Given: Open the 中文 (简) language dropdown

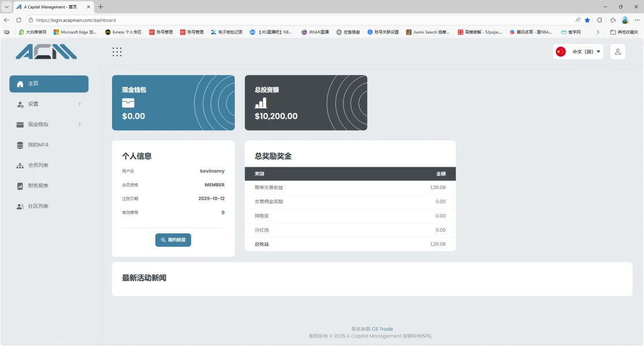Looking at the screenshot, I should [x=578, y=52].
